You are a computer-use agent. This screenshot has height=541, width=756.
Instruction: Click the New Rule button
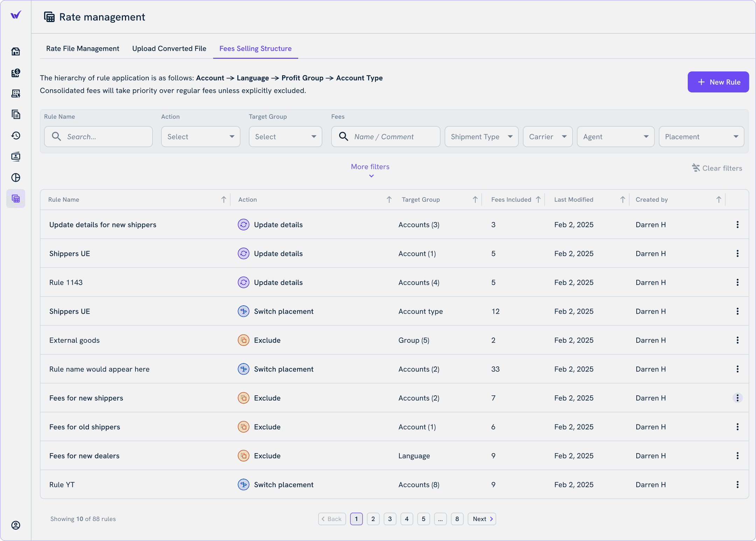(x=718, y=82)
